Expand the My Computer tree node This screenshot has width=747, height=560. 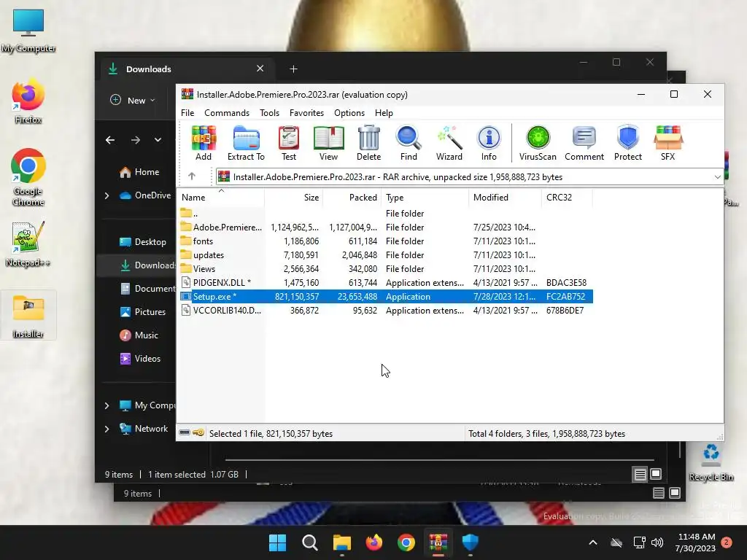tap(107, 405)
